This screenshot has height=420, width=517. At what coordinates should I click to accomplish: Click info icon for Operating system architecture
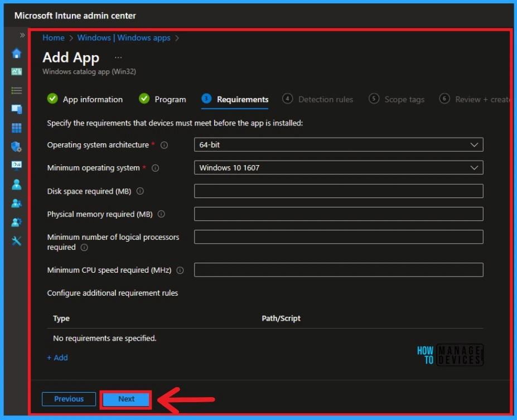tap(164, 146)
